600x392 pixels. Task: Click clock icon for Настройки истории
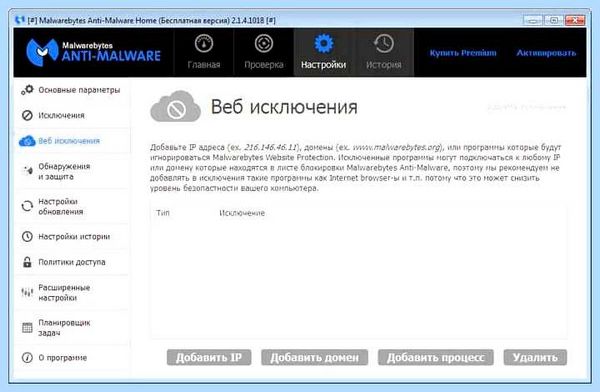click(x=27, y=237)
